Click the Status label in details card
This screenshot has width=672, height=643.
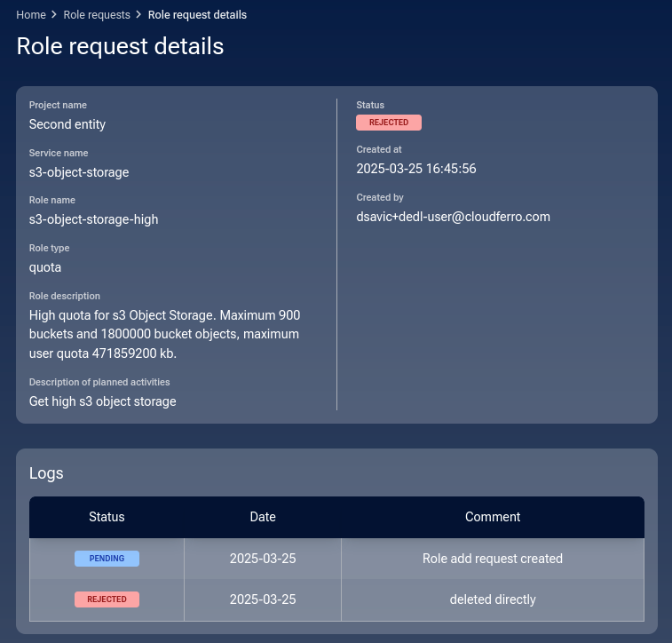tap(370, 105)
